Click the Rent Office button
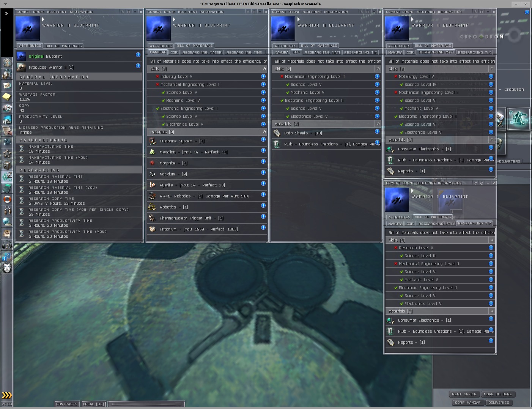The width and height of the screenshot is (532, 409). tap(464, 394)
